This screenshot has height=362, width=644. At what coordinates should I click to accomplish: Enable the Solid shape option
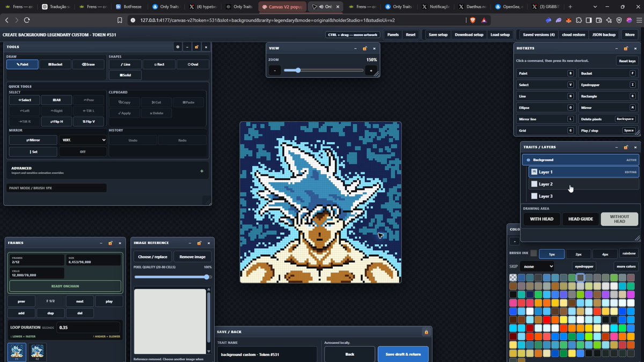(x=125, y=76)
